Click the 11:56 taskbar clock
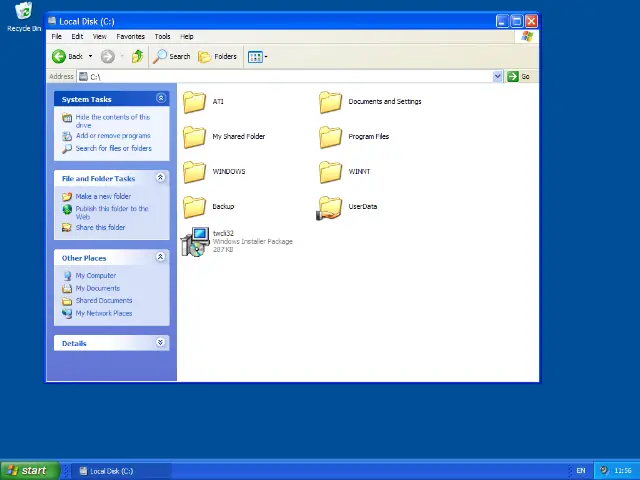640x480 pixels. coord(623,471)
